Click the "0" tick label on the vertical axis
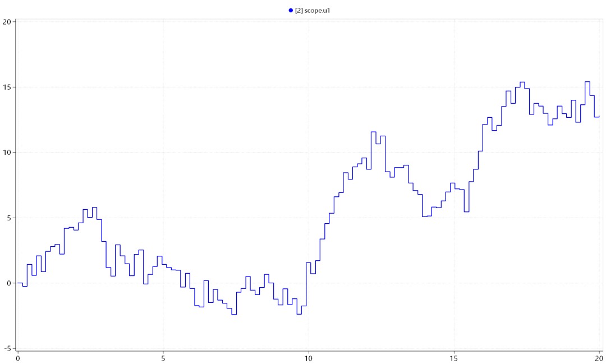This screenshot has width=606, height=364. [9, 283]
